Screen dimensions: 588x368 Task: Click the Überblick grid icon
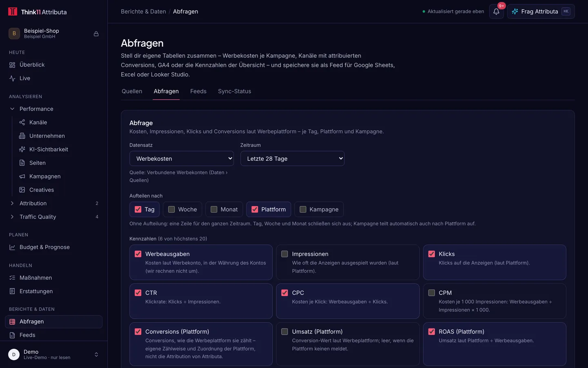(12, 65)
